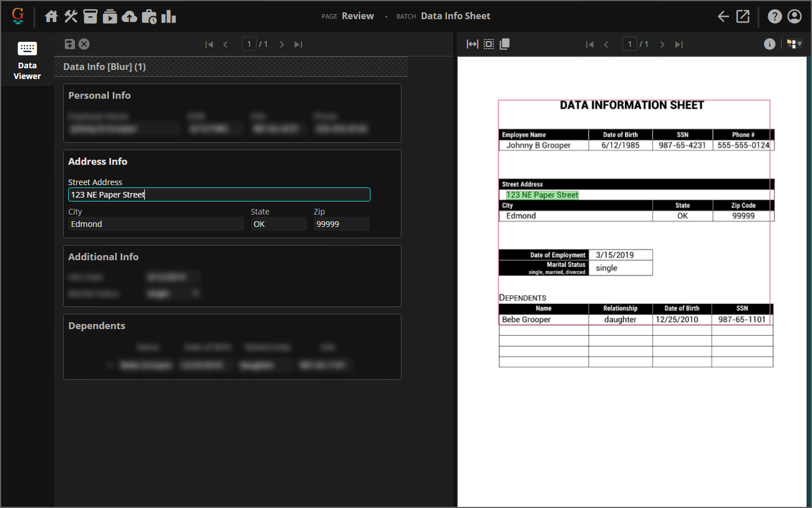This screenshot has height=508, width=812.
Task: Select the Address Info section heading
Action: click(x=98, y=161)
